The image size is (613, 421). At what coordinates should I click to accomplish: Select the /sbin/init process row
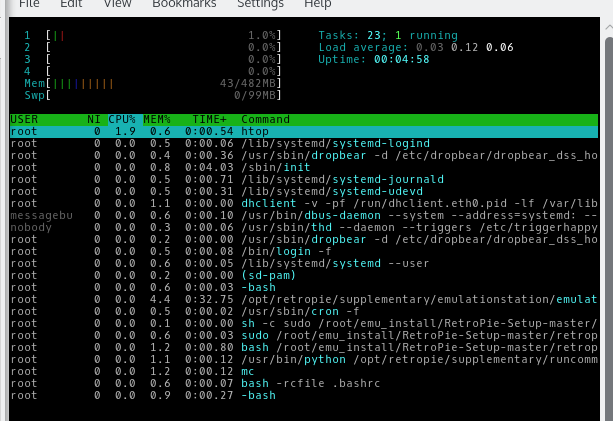click(300, 168)
